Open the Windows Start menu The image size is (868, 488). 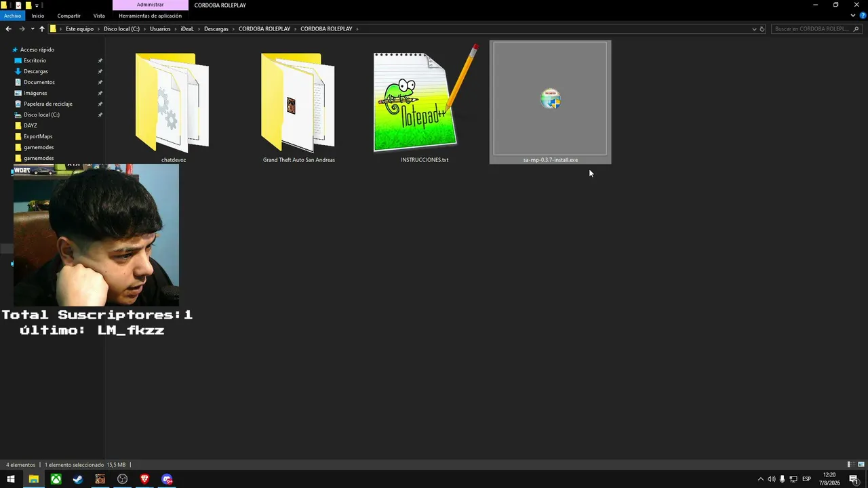pos(11,479)
